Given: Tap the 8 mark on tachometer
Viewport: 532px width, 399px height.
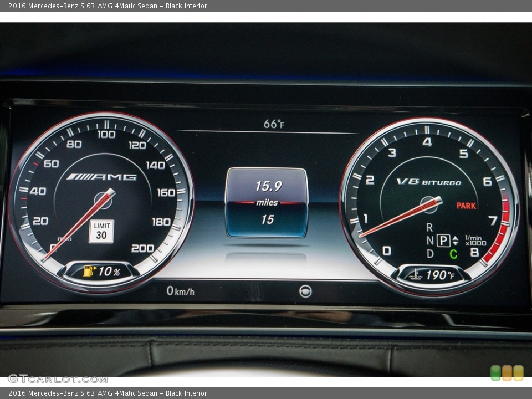Looking at the screenshot, I should pyautogui.click(x=474, y=252).
